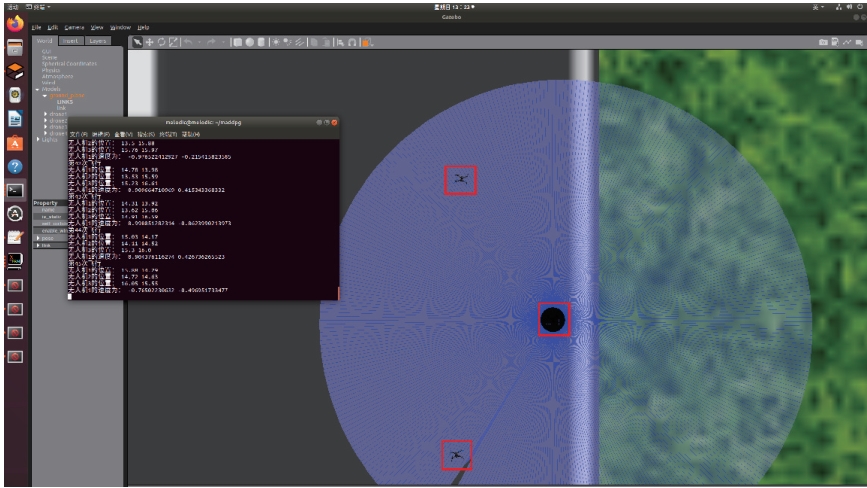The image size is (867, 488).
Task: Add a directional light
Action: tap(300, 42)
